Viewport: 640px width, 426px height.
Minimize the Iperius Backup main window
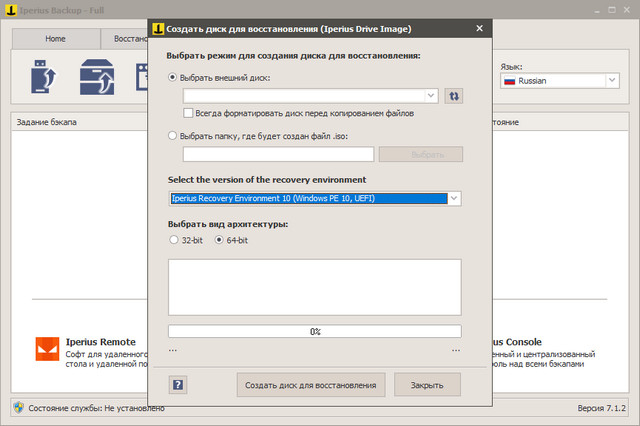coord(597,10)
